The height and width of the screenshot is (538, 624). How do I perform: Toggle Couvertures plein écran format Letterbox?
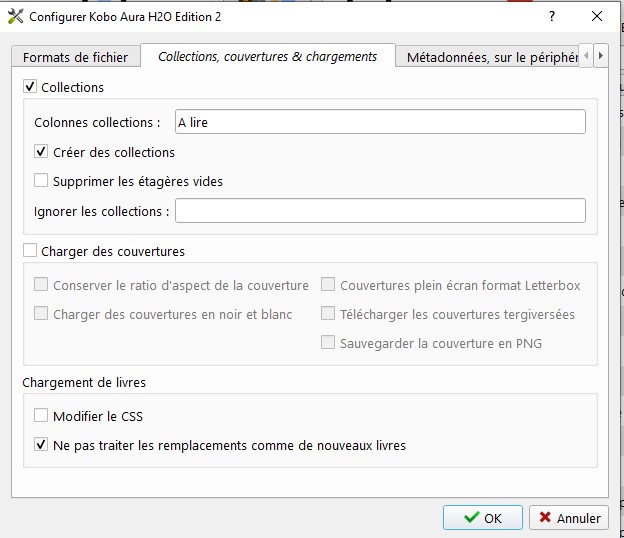(x=328, y=285)
